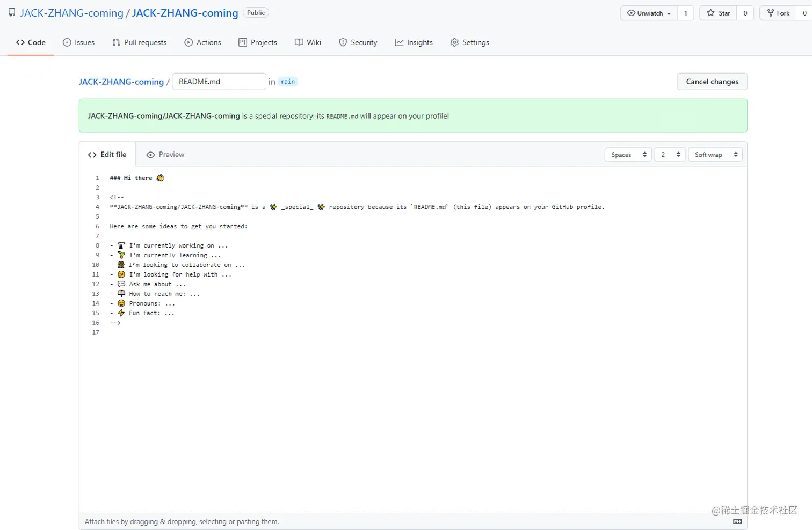Click the mailbox emoji on line 13
The height and width of the screenshot is (530, 812).
tap(121, 294)
